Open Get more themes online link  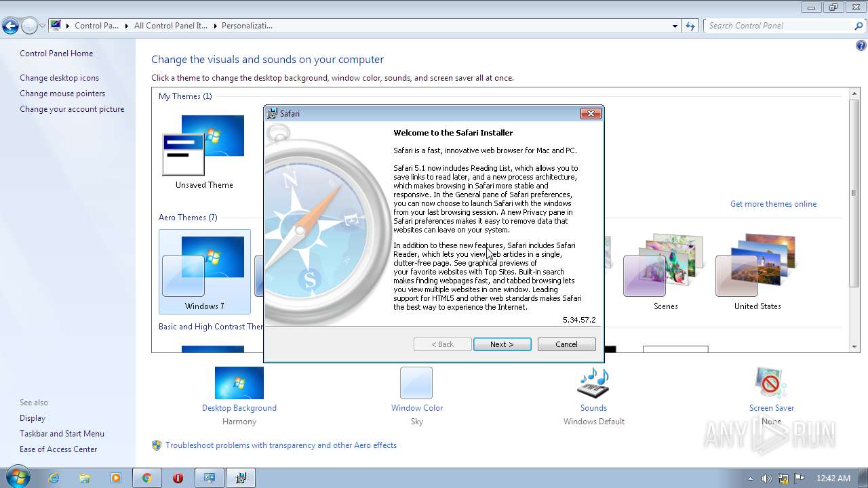[773, 204]
